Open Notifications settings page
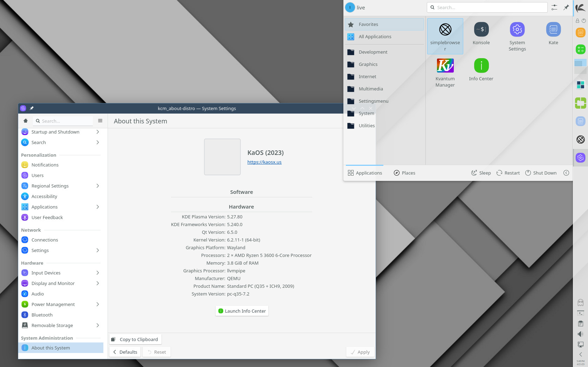 61,165
